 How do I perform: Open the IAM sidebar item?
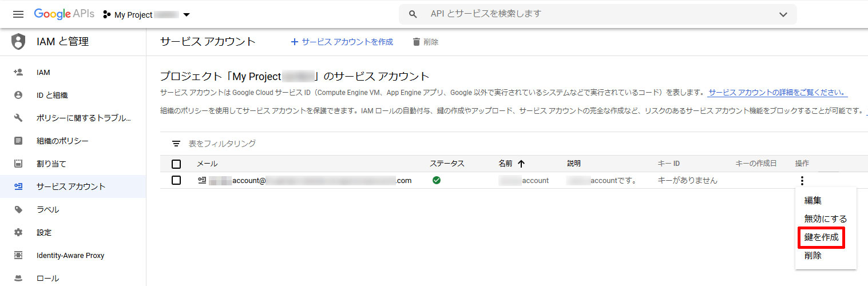(73, 73)
